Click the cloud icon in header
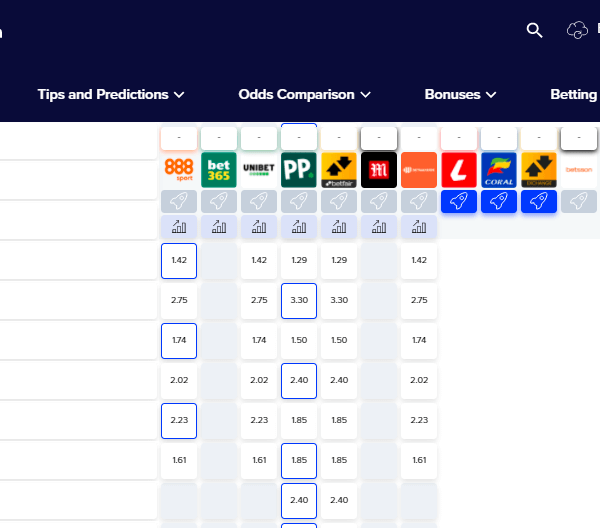 tap(577, 30)
